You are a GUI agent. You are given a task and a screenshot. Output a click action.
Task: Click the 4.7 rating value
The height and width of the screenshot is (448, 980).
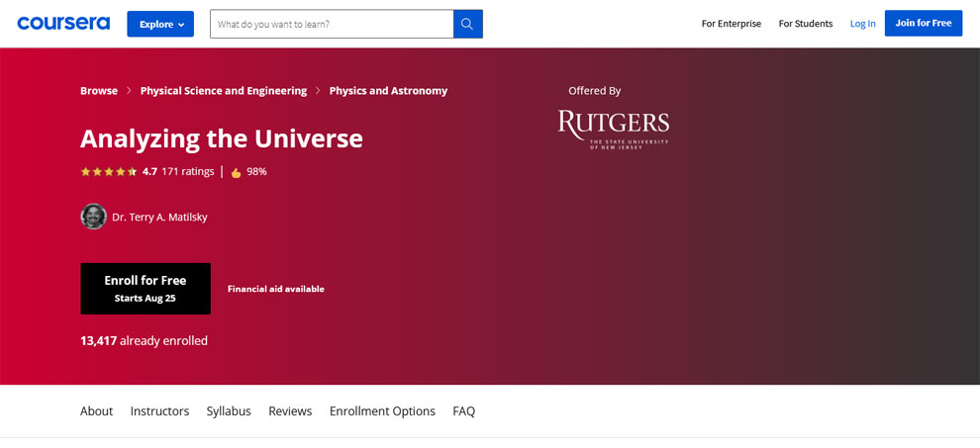click(x=149, y=171)
